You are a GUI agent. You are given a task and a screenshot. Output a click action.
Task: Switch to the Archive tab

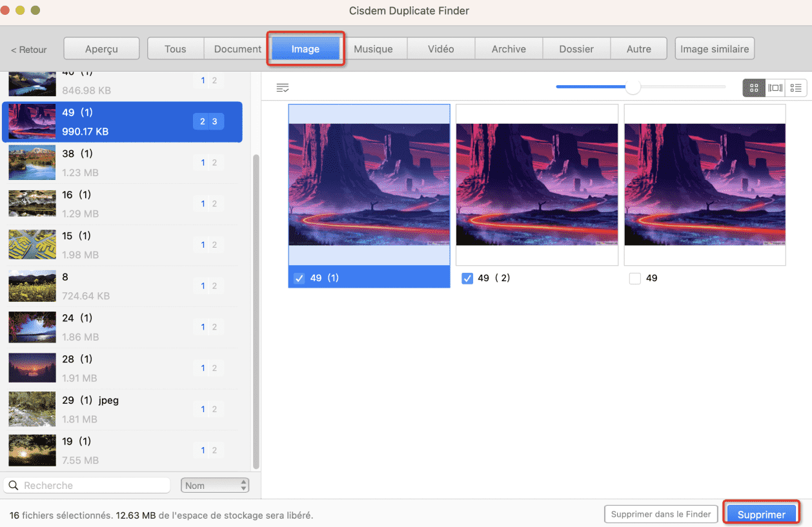pyautogui.click(x=509, y=49)
